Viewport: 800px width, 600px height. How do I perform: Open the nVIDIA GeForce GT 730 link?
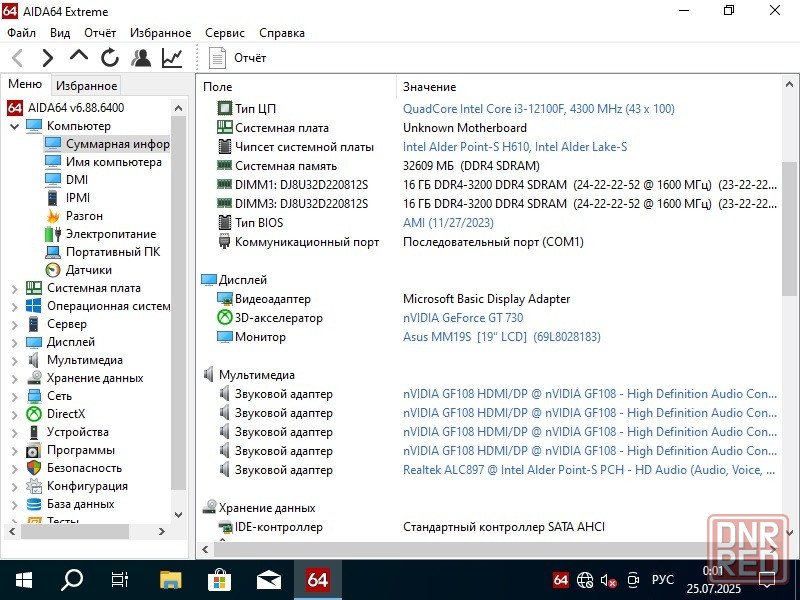463,318
